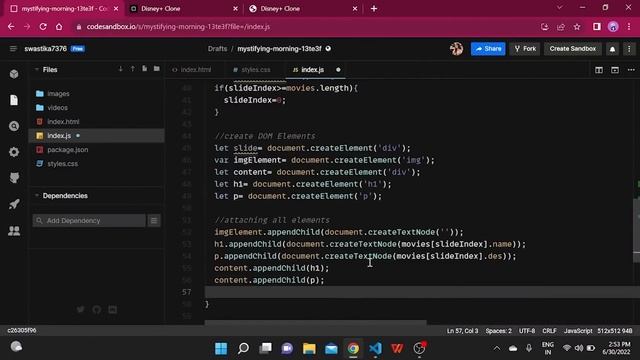Click the Add Dependency search field
640x360 pixels.
[89, 220]
